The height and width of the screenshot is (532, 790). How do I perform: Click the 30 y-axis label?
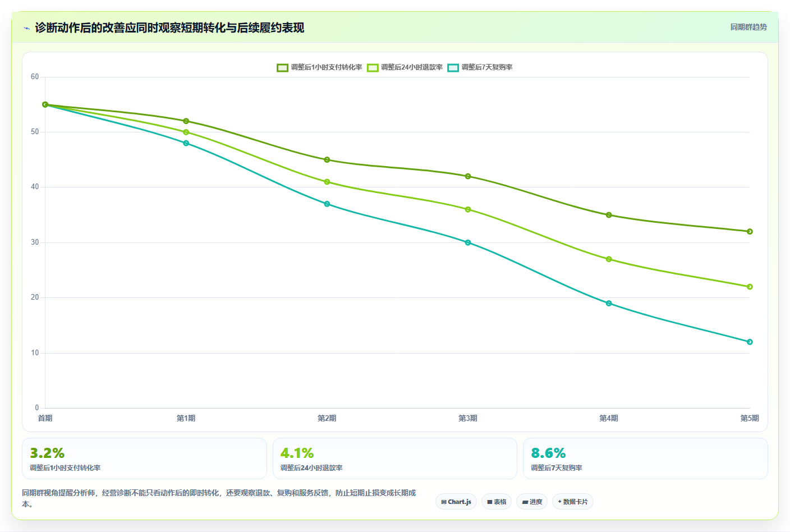[35, 242]
